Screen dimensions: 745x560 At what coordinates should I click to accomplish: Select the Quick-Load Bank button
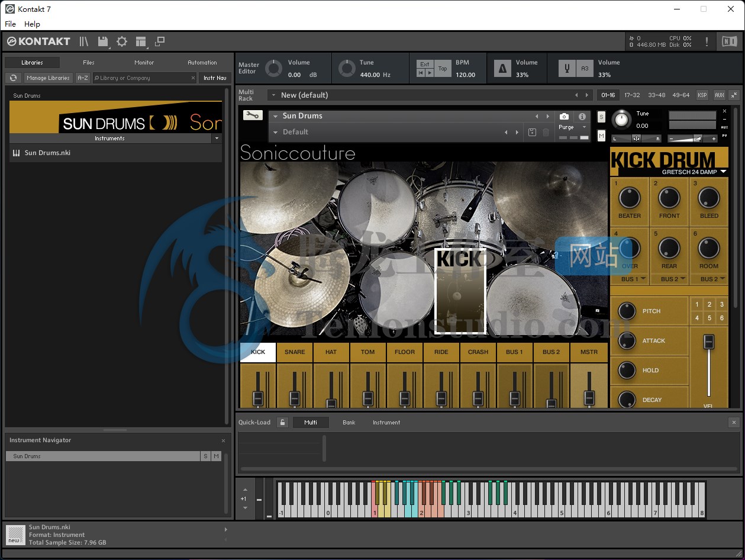(x=349, y=422)
